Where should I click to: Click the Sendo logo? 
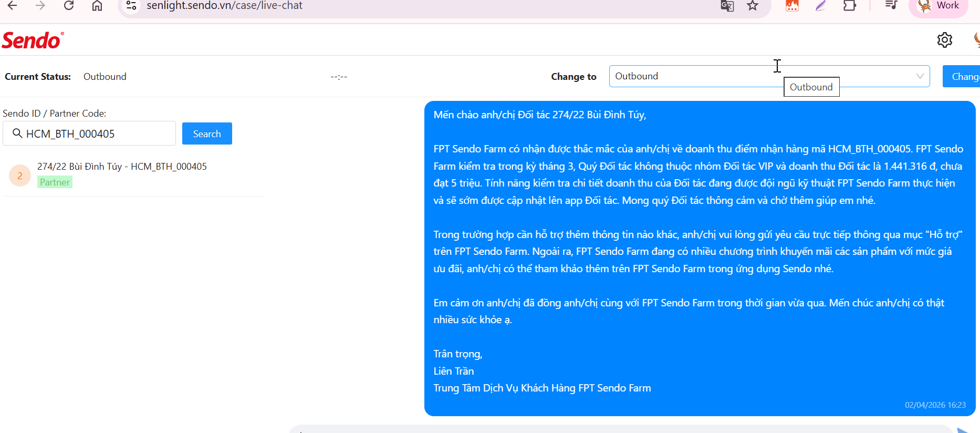tap(33, 40)
